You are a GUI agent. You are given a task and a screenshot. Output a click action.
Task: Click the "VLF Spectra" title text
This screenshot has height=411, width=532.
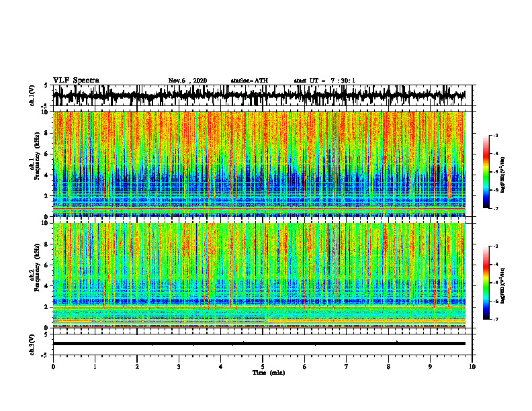[76, 81]
